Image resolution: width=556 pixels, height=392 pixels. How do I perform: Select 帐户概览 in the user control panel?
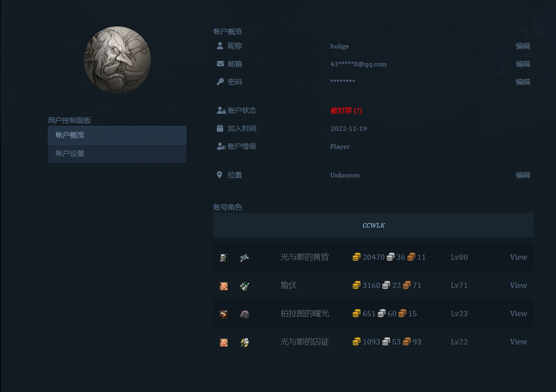tap(117, 135)
